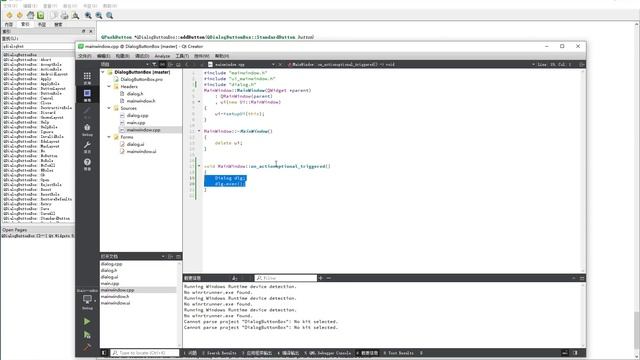The height and width of the screenshot is (360, 640).
Task: Open Tools (T) menu in Qt Creator
Action: (182, 56)
